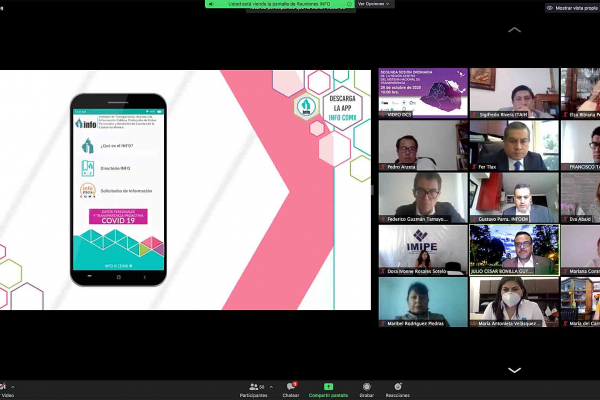Image resolution: width=600 pixels, height=400 pixels.
Task: Start sharing with Compartir pantalla
Action: pos(328,390)
